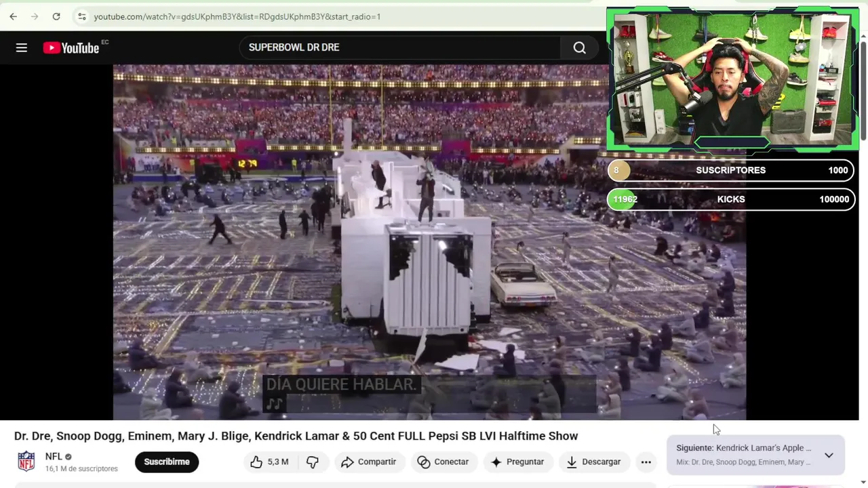Screen dimensions: 868x488
Task: Reload the page with the refresh icon
Action: click(56, 16)
